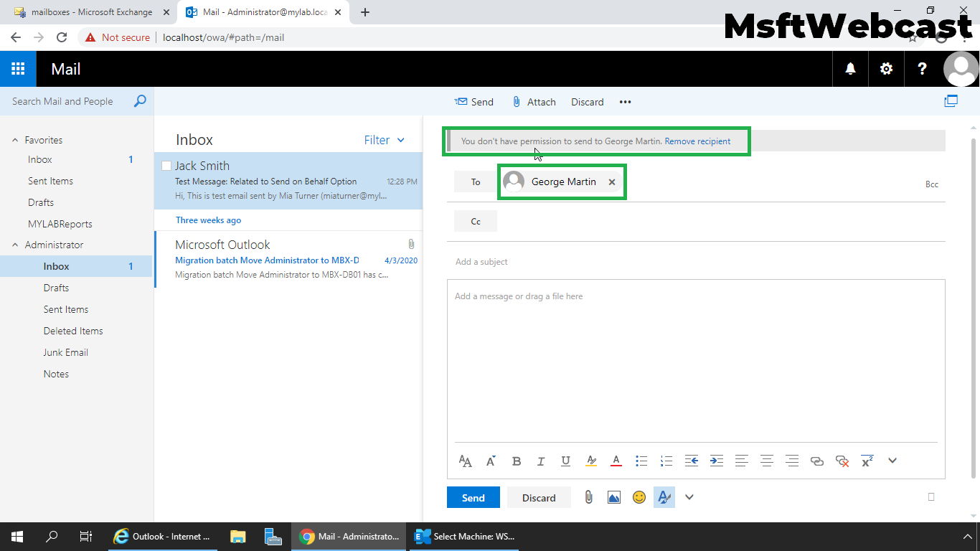Increase paragraph indent

[x=717, y=461]
